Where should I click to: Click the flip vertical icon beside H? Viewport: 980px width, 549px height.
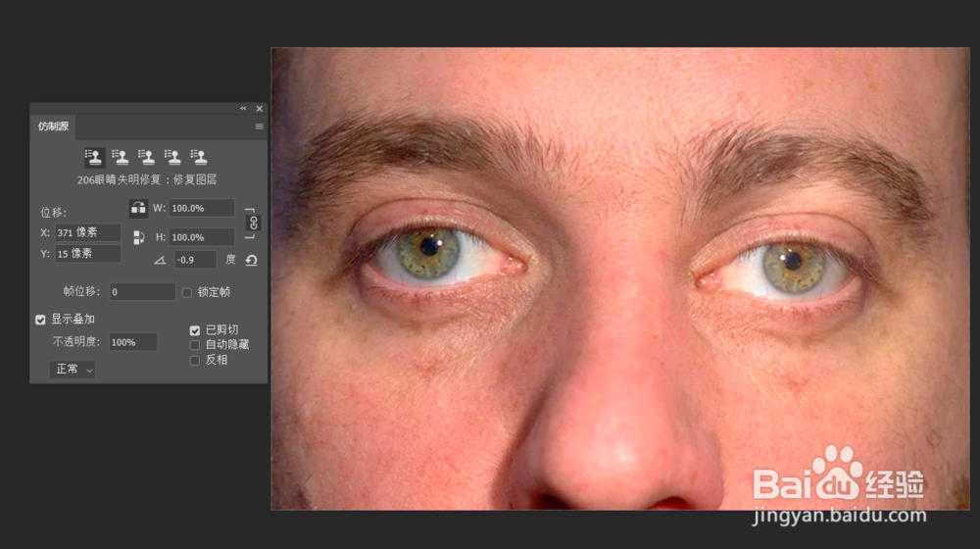(x=139, y=237)
